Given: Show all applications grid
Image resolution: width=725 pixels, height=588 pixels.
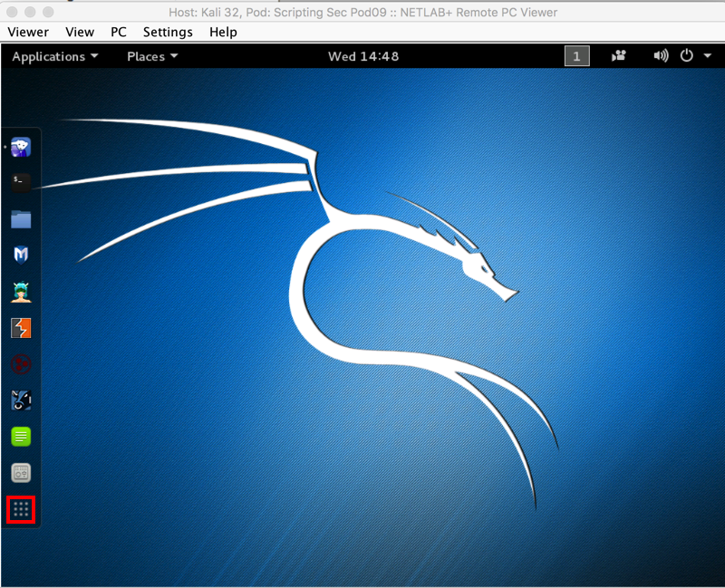Looking at the screenshot, I should 21,509.
